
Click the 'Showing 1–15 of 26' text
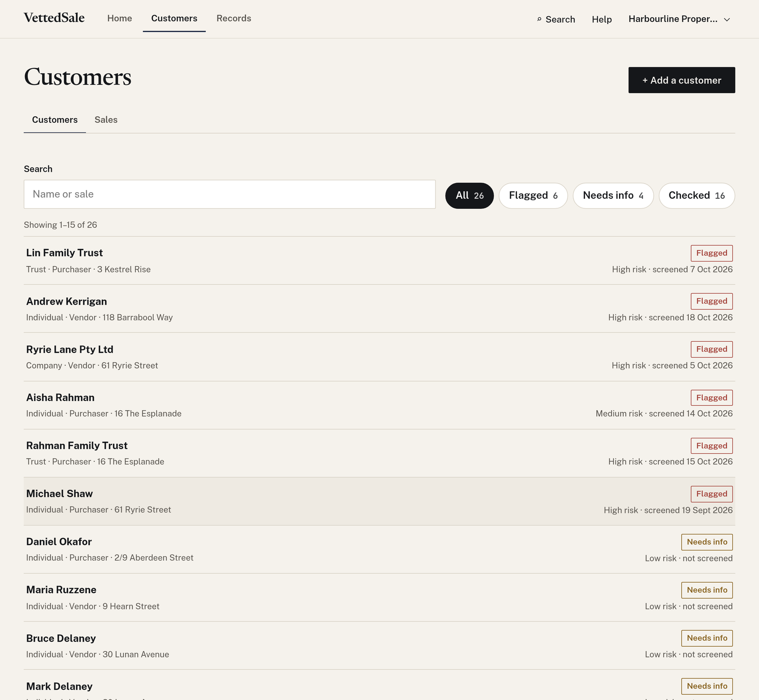pyautogui.click(x=60, y=225)
